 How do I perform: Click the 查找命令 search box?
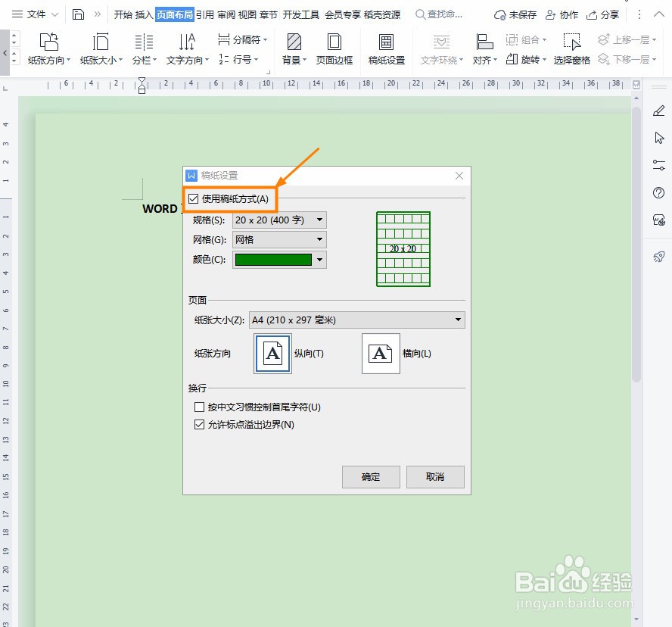pos(439,14)
